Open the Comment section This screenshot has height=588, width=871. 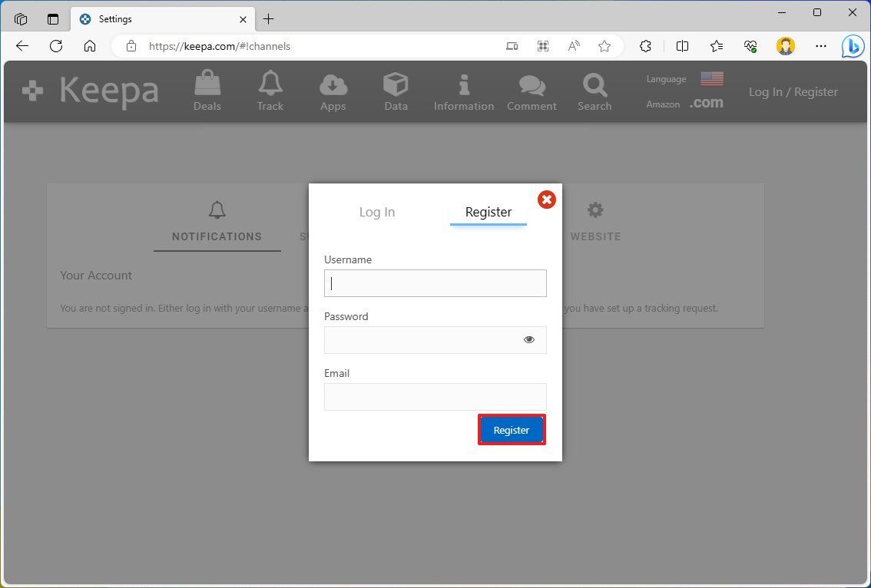point(531,91)
